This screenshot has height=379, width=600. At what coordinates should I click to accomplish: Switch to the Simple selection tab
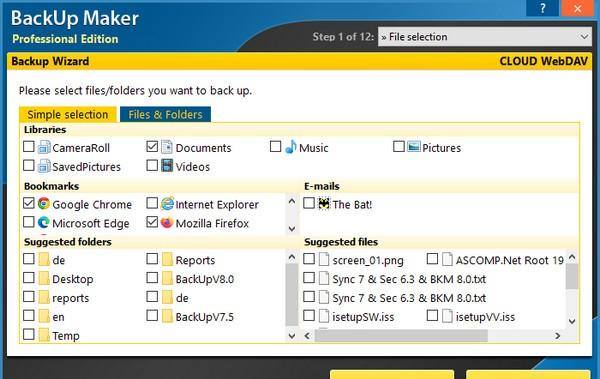coord(68,114)
